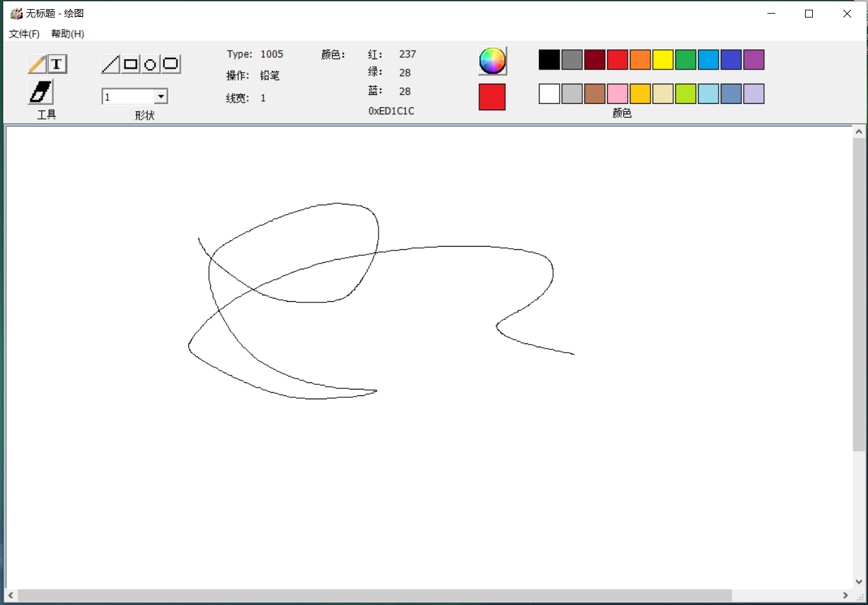
Task: Select the eraser tool
Action: [x=40, y=92]
